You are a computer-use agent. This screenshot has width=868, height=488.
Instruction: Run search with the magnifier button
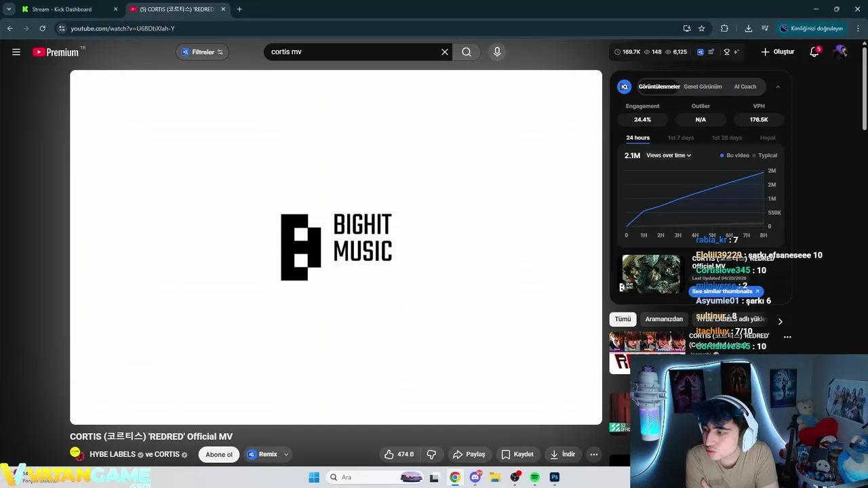[467, 52]
